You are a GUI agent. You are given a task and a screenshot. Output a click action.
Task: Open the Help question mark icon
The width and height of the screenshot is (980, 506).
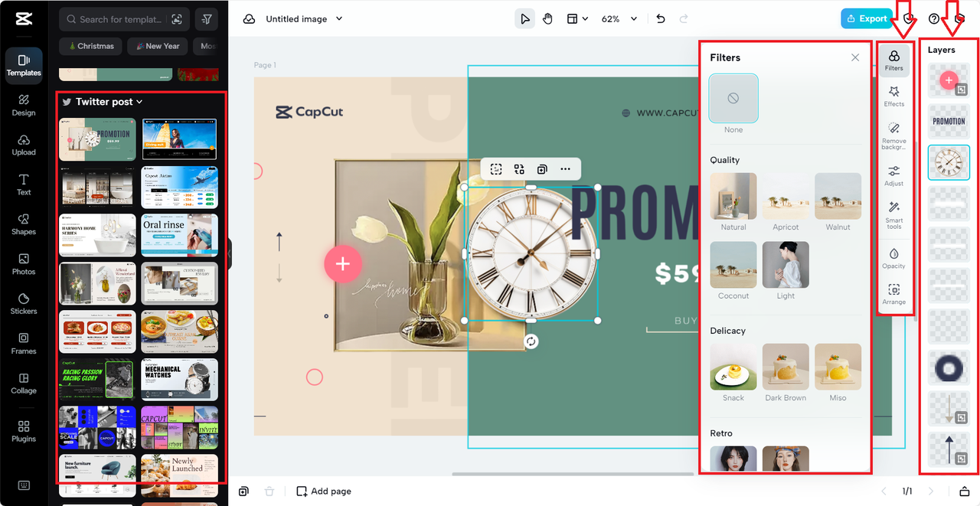pos(933,19)
